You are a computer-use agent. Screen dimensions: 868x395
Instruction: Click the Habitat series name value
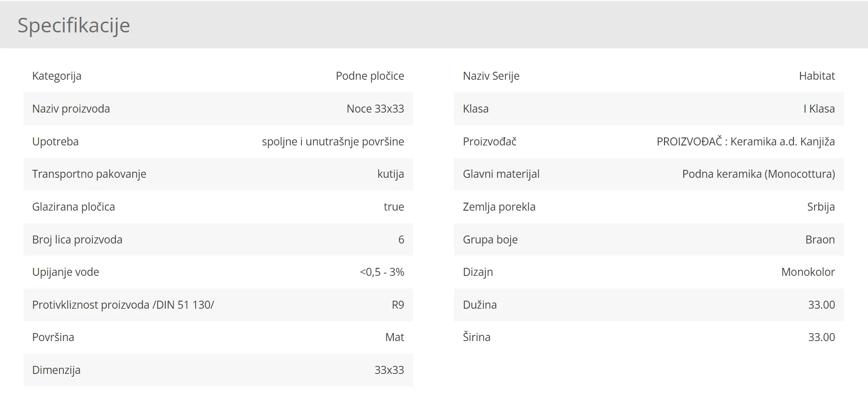pos(817,76)
